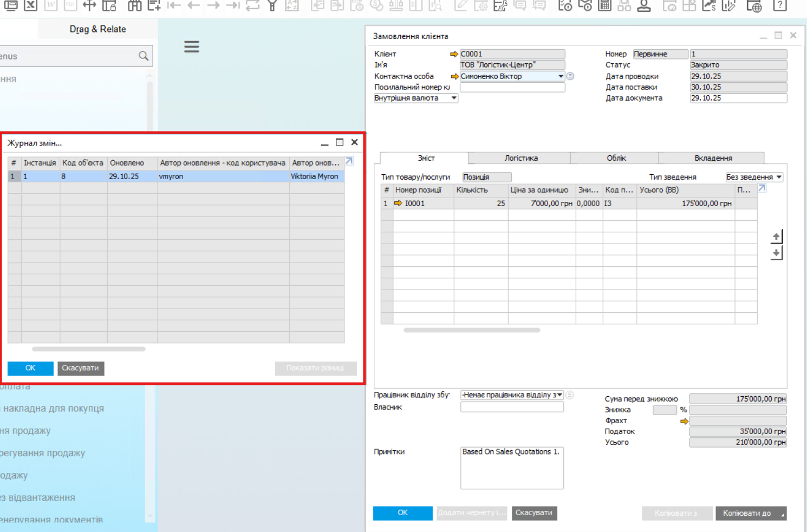Click the magnifier icon in menu search
This screenshot has width=807, height=532.
click(x=144, y=56)
